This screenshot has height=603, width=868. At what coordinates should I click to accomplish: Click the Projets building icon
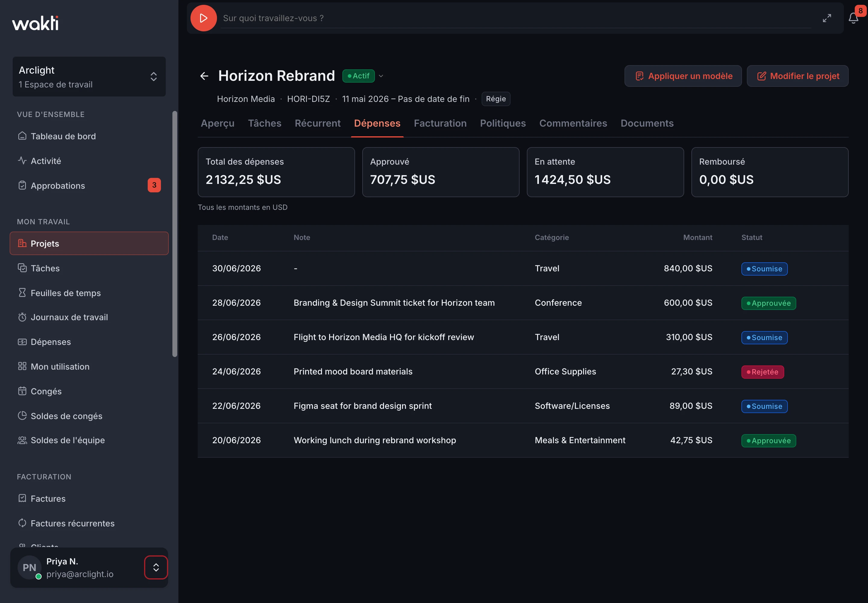click(x=22, y=243)
